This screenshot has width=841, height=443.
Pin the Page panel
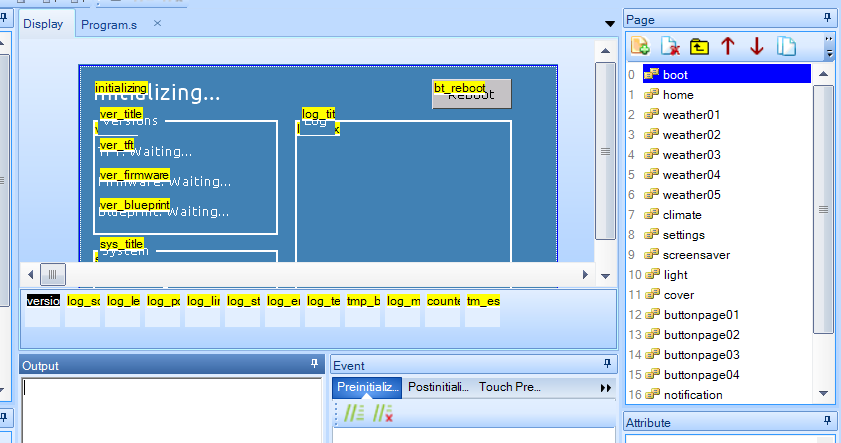pyautogui.click(x=828, y=19)
